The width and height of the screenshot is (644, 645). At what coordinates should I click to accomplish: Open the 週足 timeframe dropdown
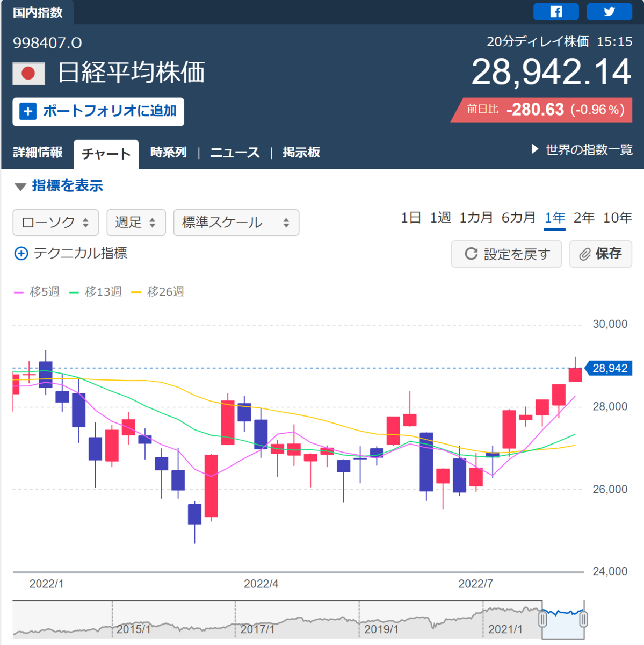pos(136,222)
